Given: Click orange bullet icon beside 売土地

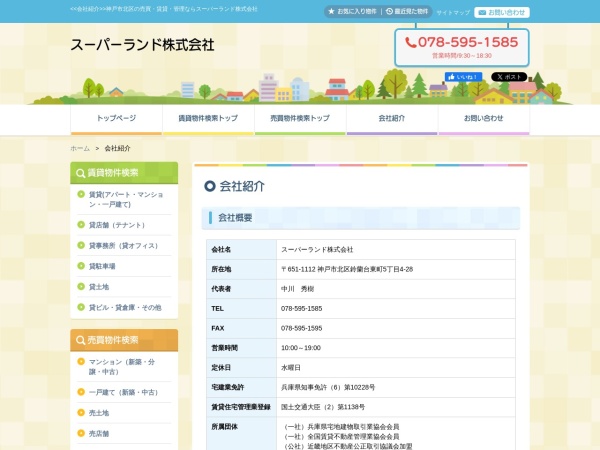Looking at the screenshot, I should [x=81, y=412].
